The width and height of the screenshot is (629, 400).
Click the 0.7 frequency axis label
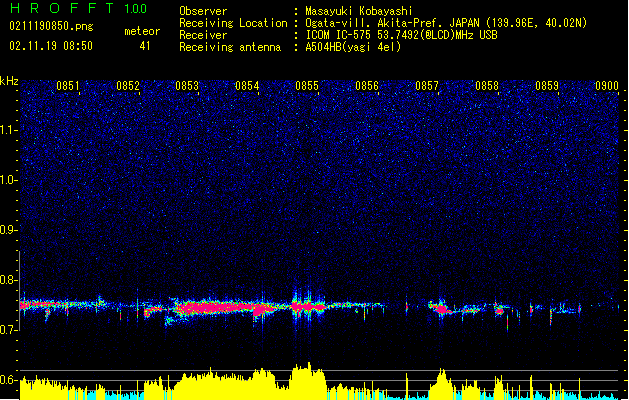pyautogui.click(x=9, y=330)
